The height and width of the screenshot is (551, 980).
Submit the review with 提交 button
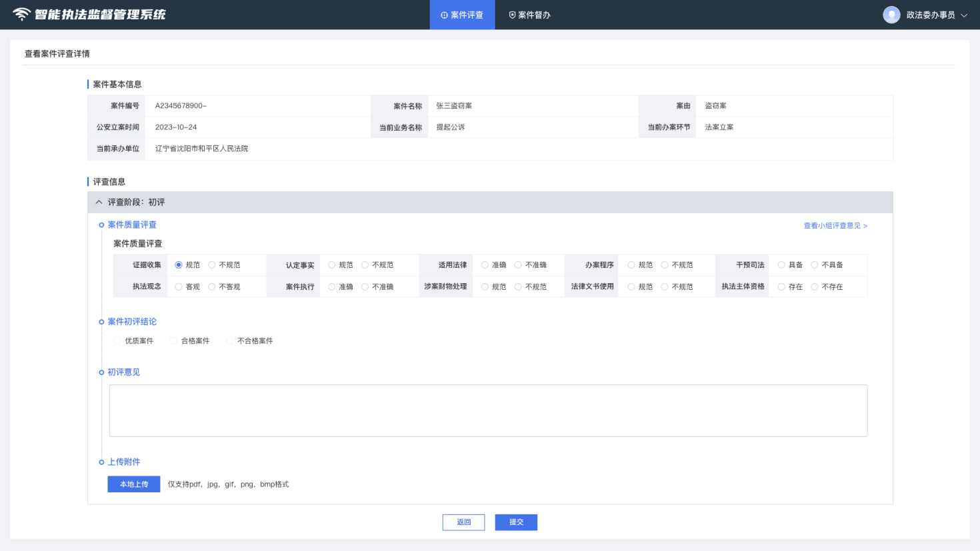coord(516,522)
